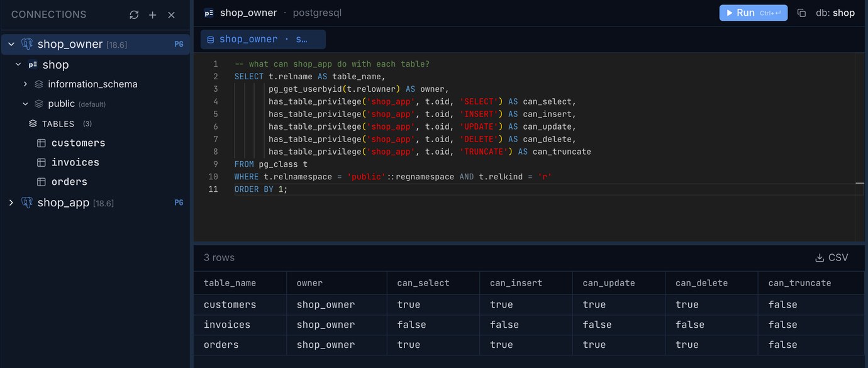Collapse the public schema node
The image size is (868, 368).
25,104
